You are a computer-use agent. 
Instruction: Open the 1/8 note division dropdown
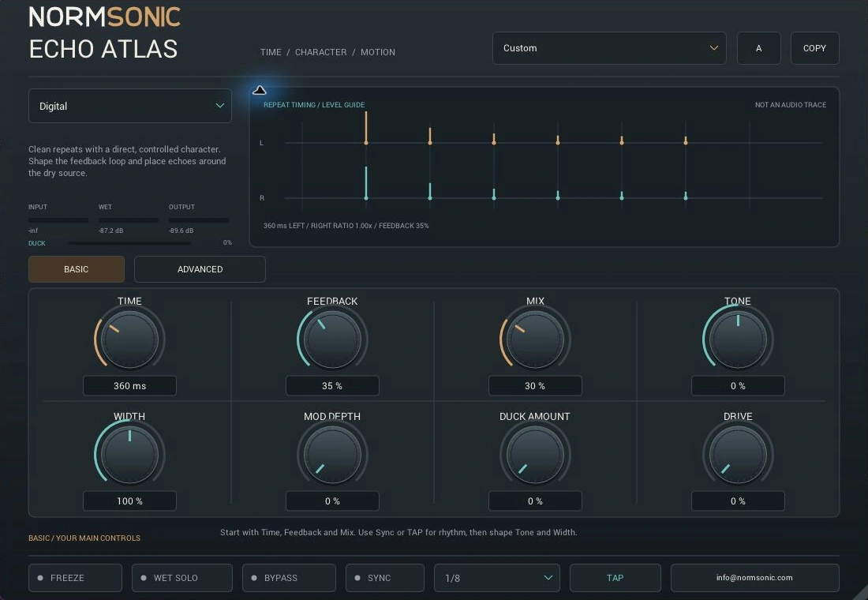pyautogui.click(x=497, y=578)
